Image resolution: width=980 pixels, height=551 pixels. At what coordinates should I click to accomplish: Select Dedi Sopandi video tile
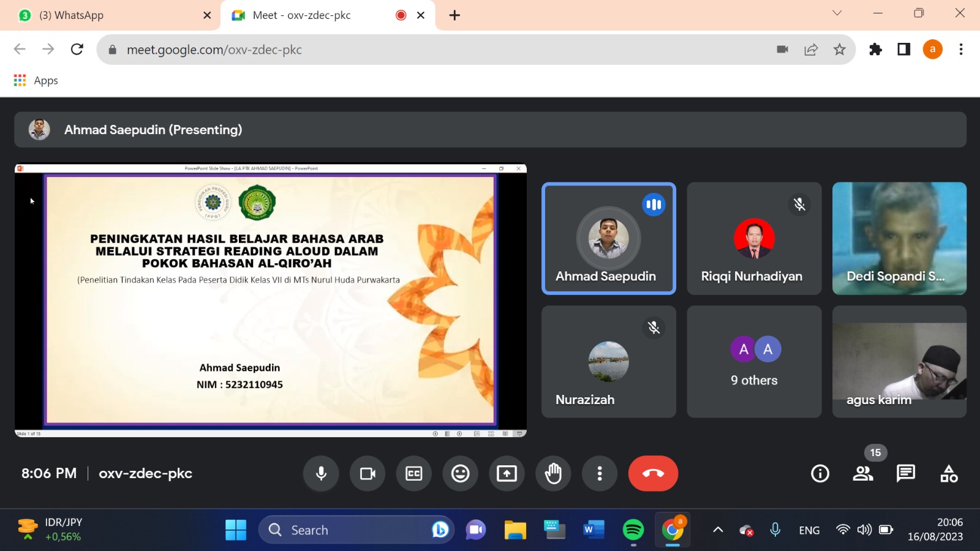(x=899, y=239)
